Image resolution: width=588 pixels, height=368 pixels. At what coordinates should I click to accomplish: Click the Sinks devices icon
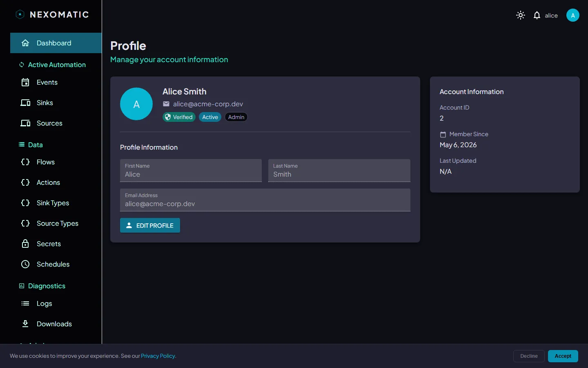coord(25,103)
